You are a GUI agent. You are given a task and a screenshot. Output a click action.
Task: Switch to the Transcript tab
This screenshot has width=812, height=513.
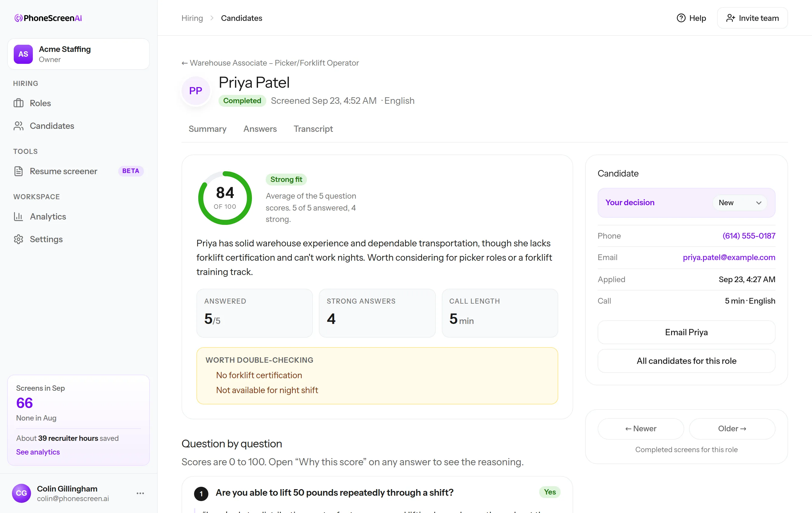tap(313, 129)
